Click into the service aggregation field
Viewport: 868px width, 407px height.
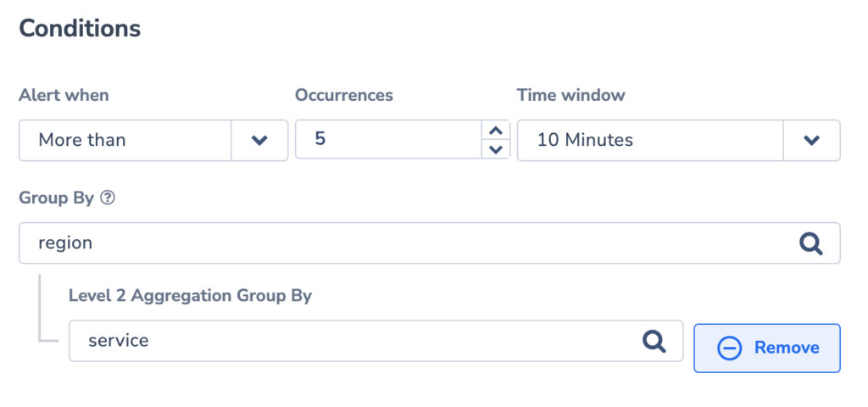click(x=376, y=341)
